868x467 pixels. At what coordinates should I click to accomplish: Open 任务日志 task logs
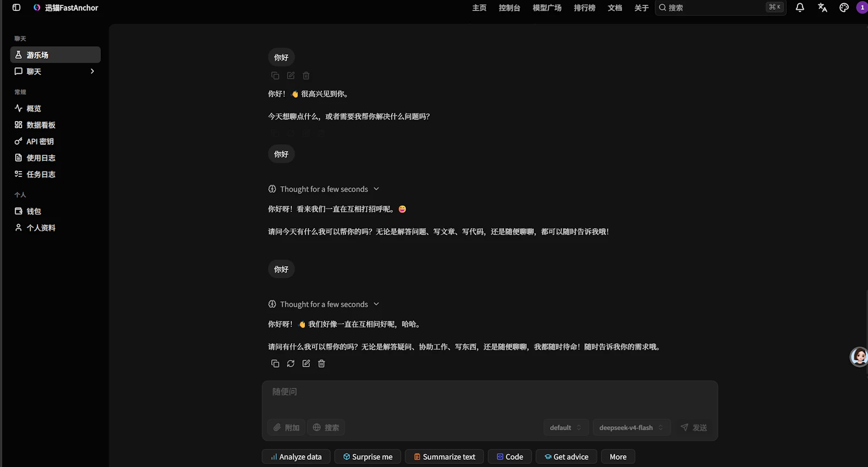tap(55, 174)
